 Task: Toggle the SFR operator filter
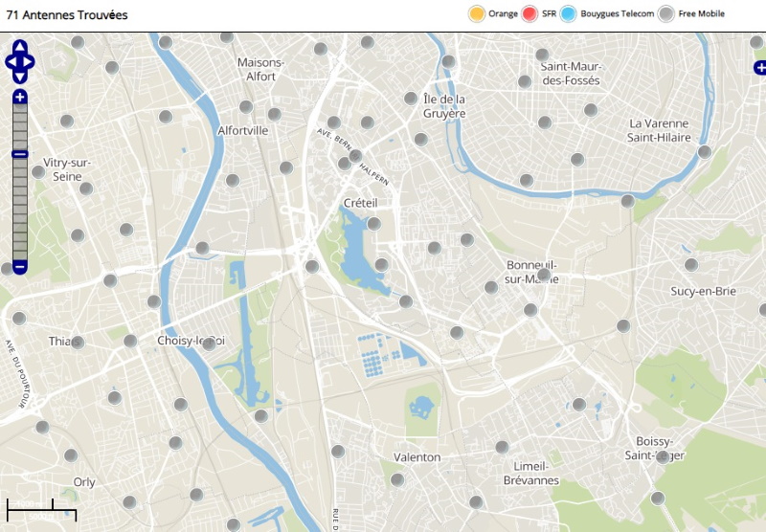pyautogui.click(x=529, y=13)
